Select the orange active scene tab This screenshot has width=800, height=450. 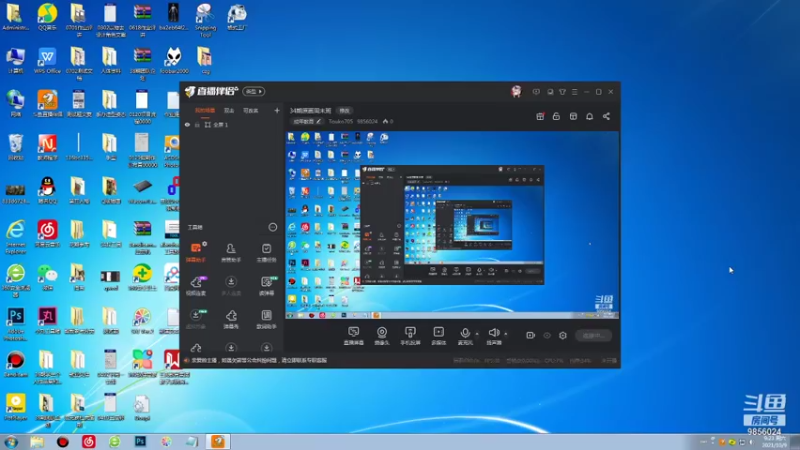pos(205,111)
